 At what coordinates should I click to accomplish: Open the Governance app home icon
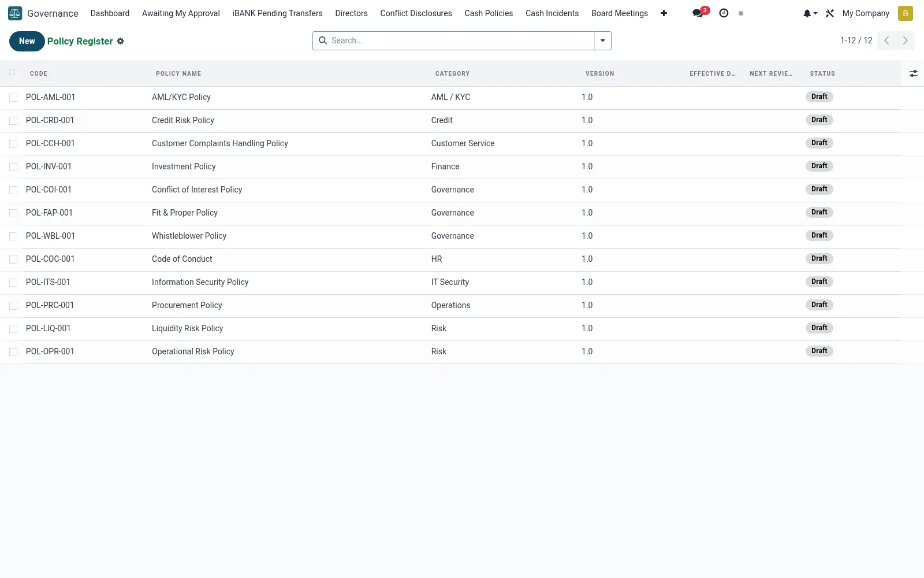click(x=15, y=13)
